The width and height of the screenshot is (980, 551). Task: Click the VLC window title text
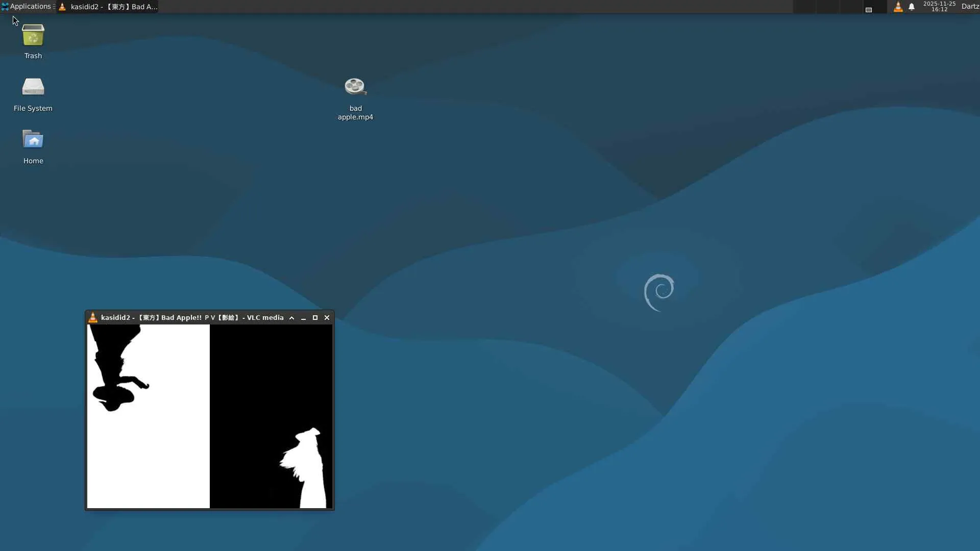(192, 318)
